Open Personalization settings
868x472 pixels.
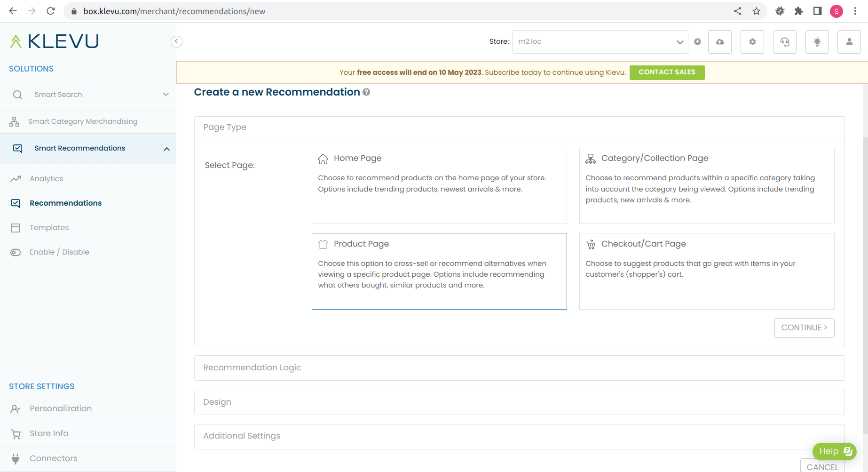(61, 408)
